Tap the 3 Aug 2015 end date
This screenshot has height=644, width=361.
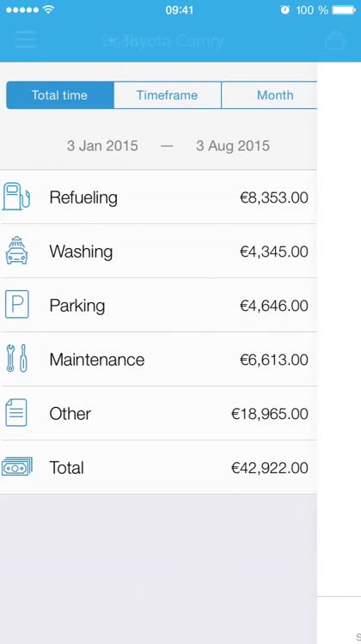pos(233,146)
